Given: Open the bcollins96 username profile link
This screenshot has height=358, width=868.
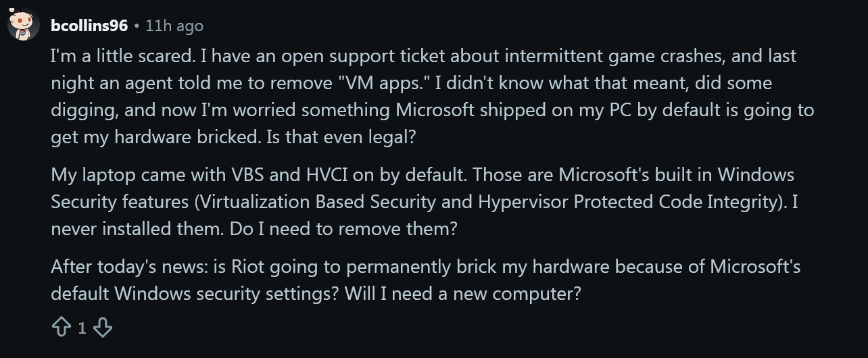Looking at the screenshot, I should [89, 26].
